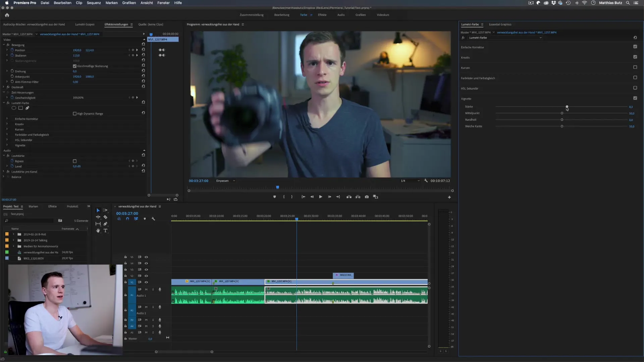Disable the Vignette checkbox in Lumetri
The height and width of the screenshot is (362, 644).
(x=635, y=98)
